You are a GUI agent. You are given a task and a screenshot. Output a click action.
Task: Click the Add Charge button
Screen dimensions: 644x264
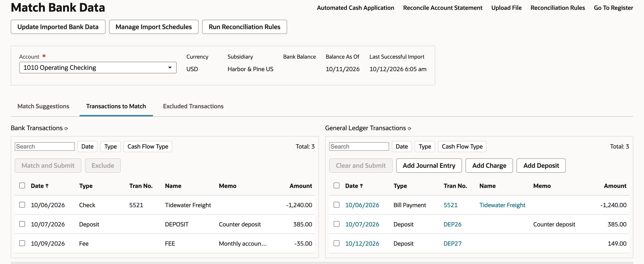489,165
